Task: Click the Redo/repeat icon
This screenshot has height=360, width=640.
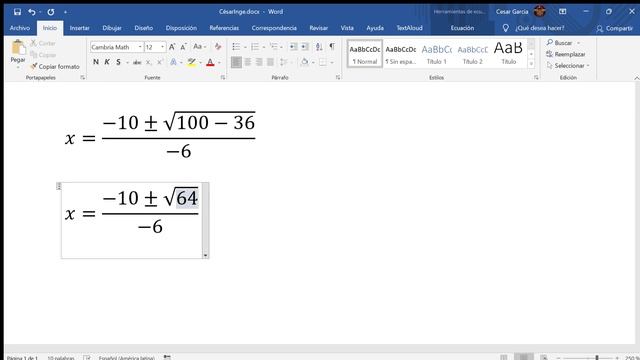Action: tap(51, 12)
